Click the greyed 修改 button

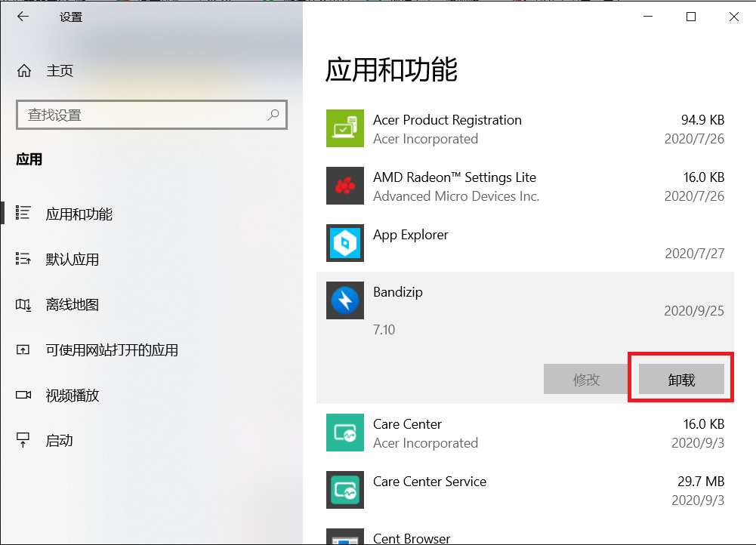(586, 379)
